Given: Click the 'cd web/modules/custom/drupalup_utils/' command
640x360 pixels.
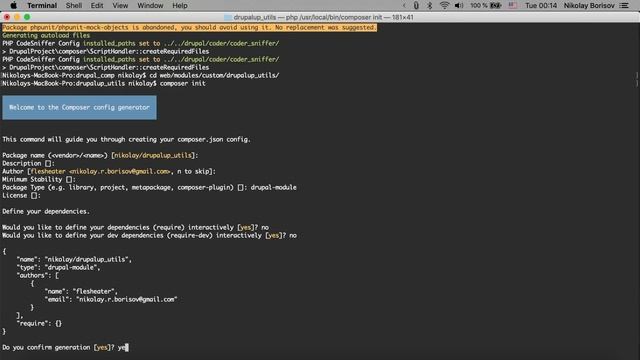Looking at the screenshot, I should point(214,76).
